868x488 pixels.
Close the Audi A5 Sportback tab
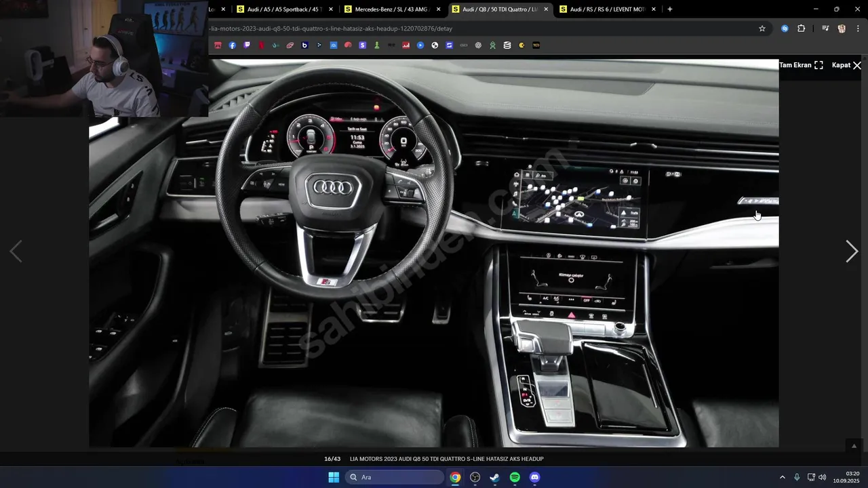click(x=331, y=9)
